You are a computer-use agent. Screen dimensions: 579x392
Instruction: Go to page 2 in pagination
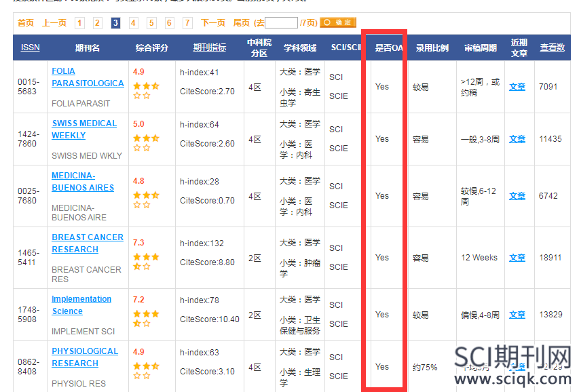98,23
